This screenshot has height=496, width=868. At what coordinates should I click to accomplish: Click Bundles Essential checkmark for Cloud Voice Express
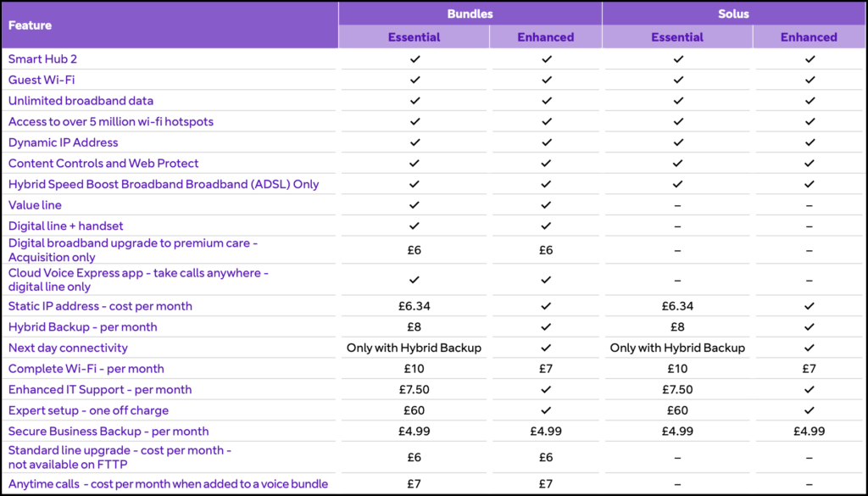(x=415, y=280)
